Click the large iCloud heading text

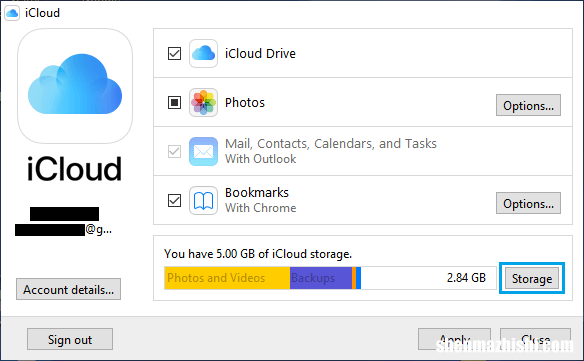point(74,169)
